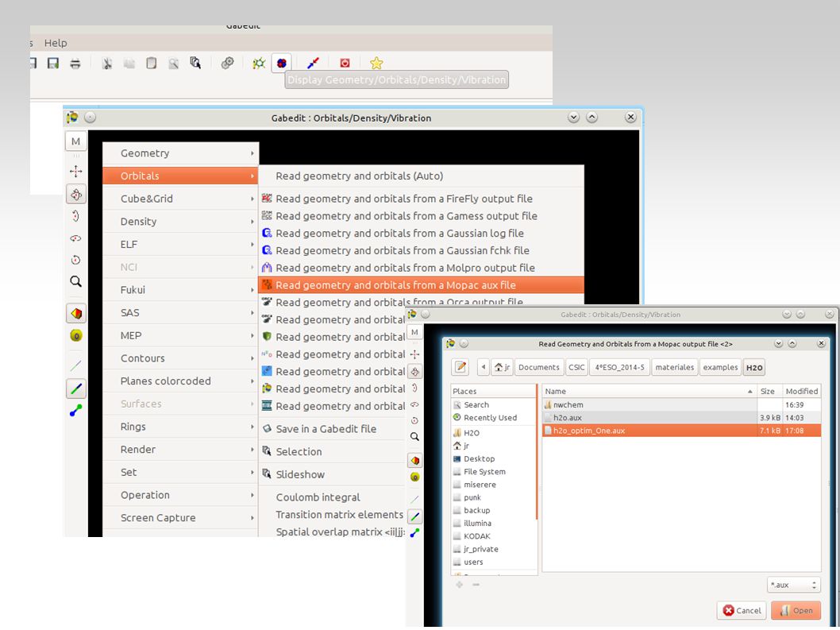840x630 pixels.
Task: Select the magnifier zoom tool in the dimmed Orbitals window
Action: point(414,437)
